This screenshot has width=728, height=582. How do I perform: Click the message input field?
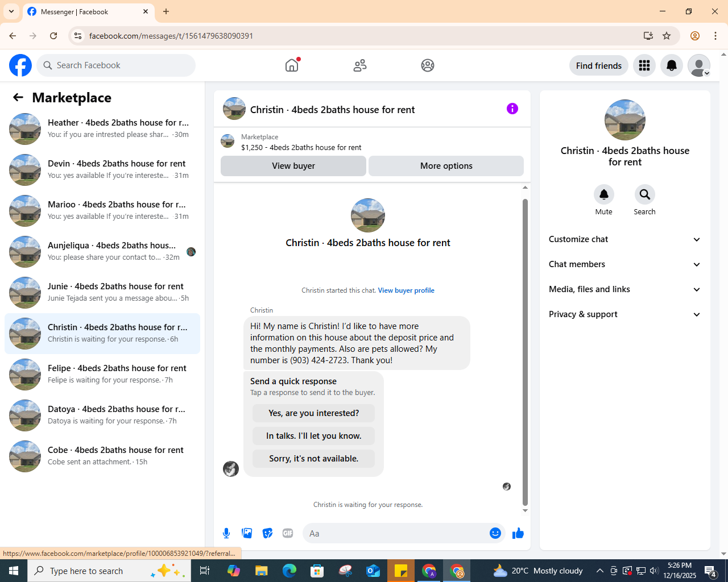click(x=397, y=533)
